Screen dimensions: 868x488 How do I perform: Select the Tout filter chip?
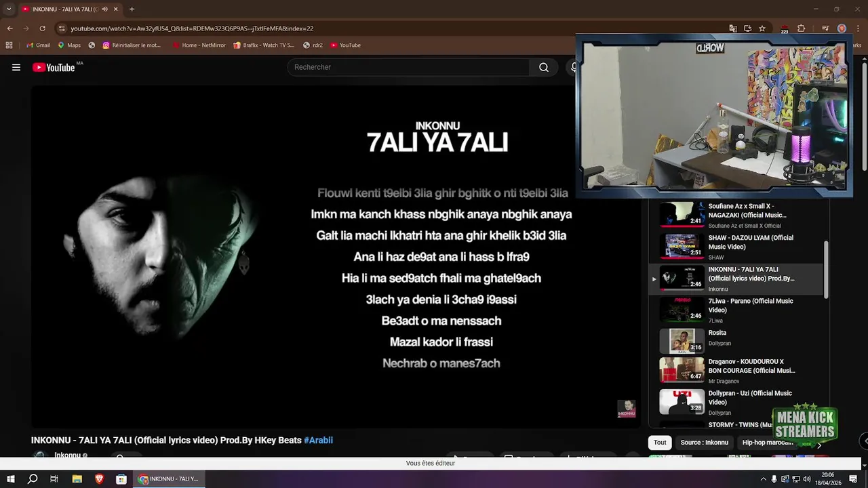660,443
